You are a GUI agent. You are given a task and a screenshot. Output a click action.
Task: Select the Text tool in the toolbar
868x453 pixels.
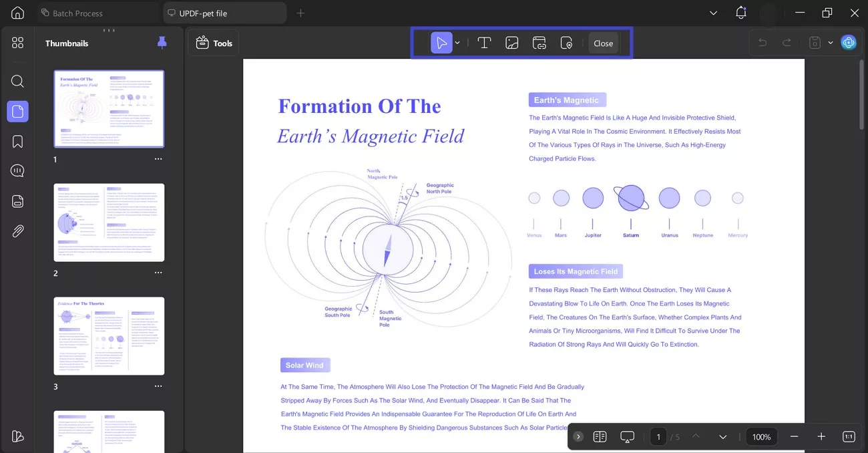(484, 42)
